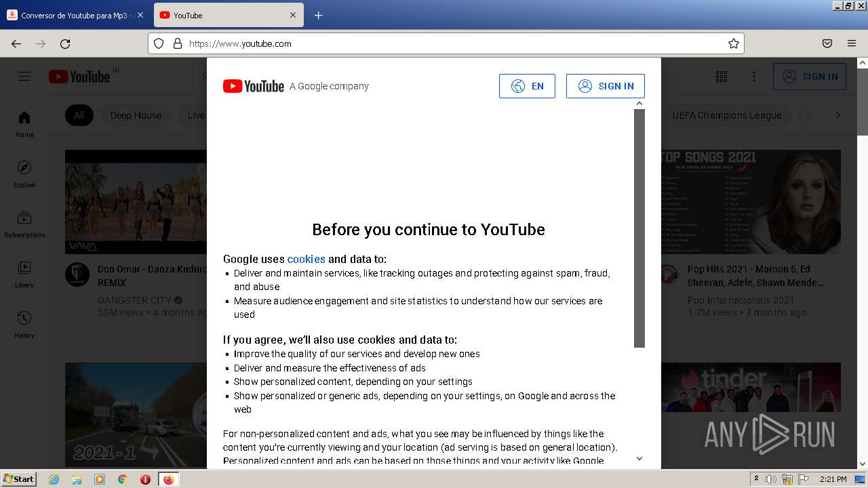Click SIGN IN in the YouTube page header

810,77
